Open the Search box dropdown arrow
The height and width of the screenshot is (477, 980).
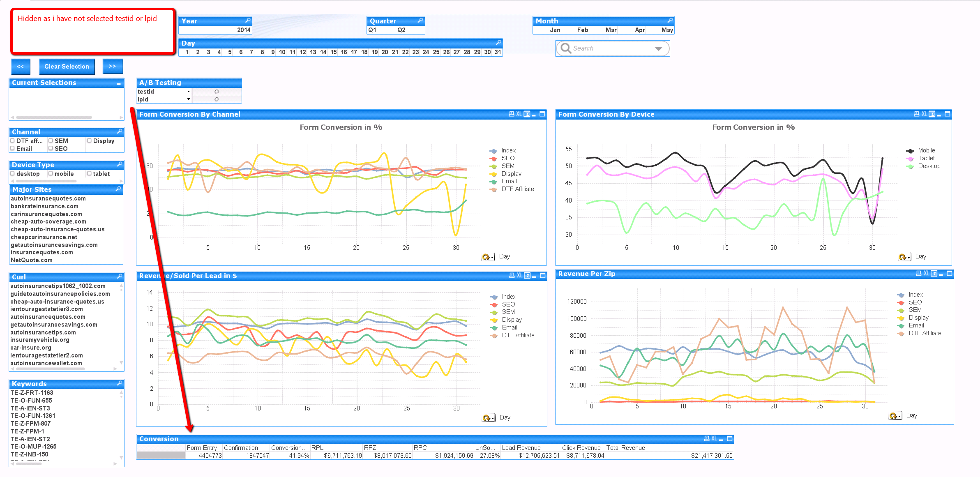[658, 48]
